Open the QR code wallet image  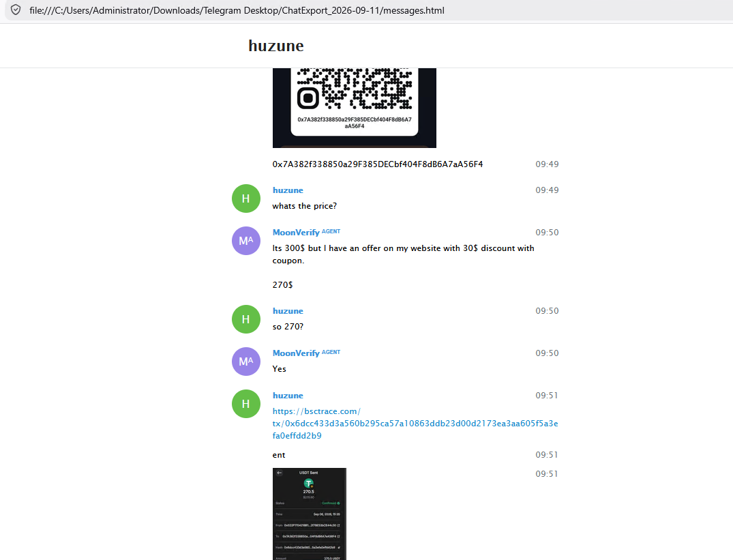click(355, 108)
